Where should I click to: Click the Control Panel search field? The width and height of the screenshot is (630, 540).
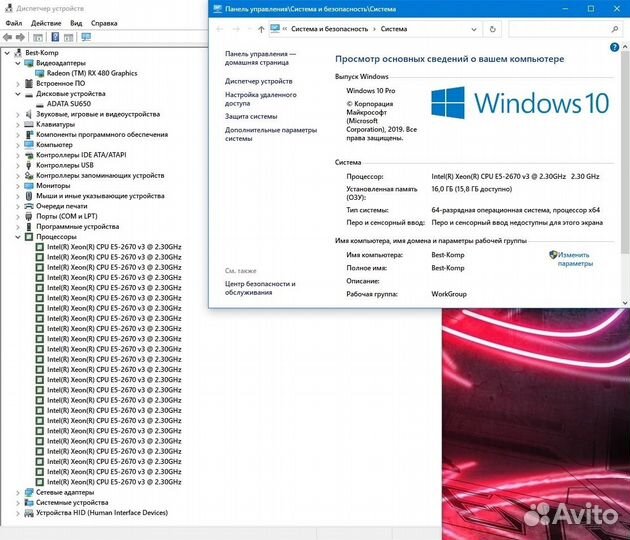coord(565,29)
